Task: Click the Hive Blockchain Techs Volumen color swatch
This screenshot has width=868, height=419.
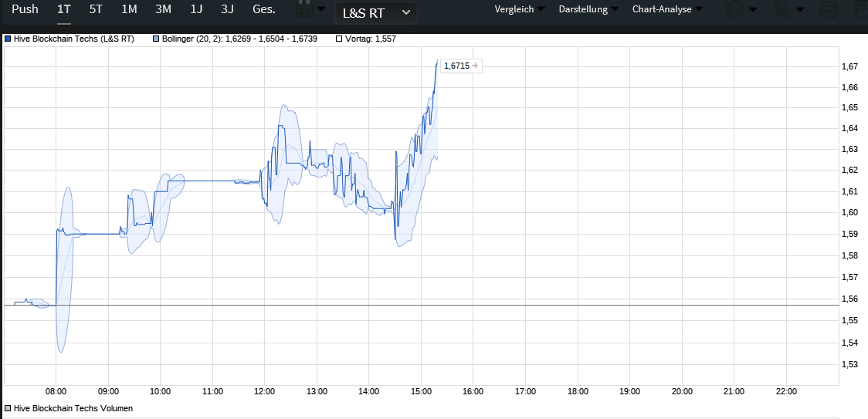Action: point(8,408)
